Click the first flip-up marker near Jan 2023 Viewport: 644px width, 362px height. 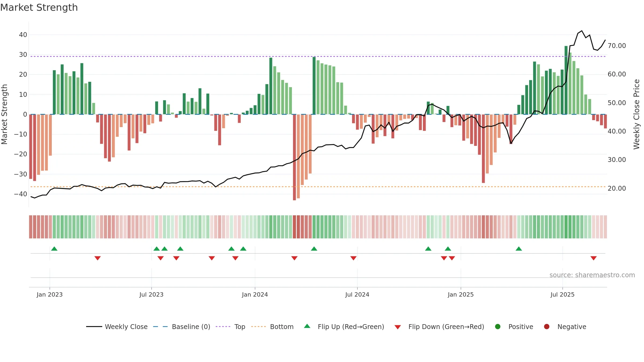pyautogui.click(x=54, y=249)
